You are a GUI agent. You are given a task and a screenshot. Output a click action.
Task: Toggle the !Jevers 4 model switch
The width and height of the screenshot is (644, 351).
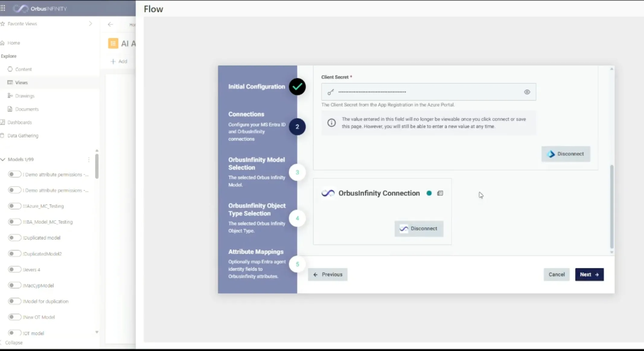[14, 269]
